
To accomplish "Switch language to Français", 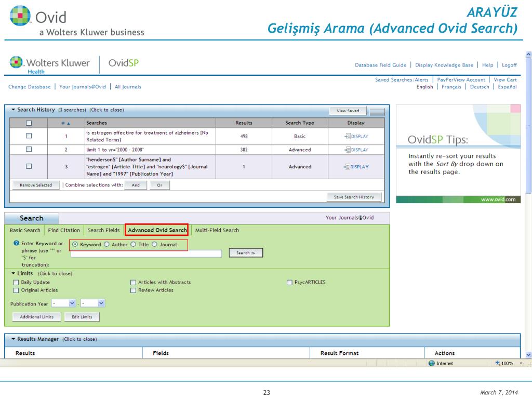I will point(451,87).
